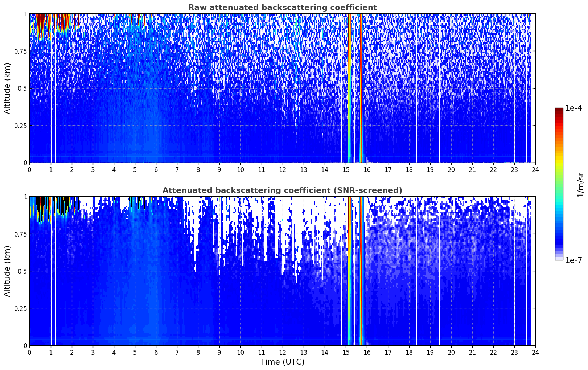Click hour 0 tick on top plot
The width and height of the screenshot is (588, 370).
30,169
